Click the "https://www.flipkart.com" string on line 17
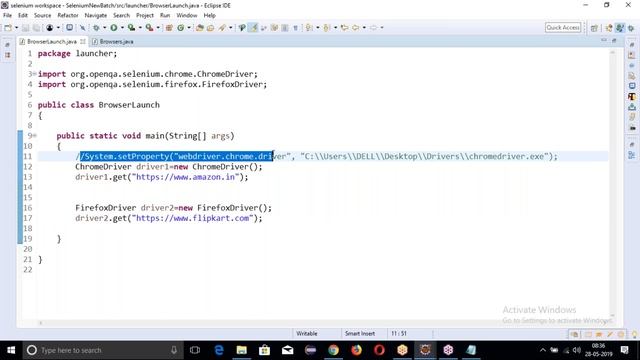The width and height of the screenshot is (640, 360). coord(192,218)
